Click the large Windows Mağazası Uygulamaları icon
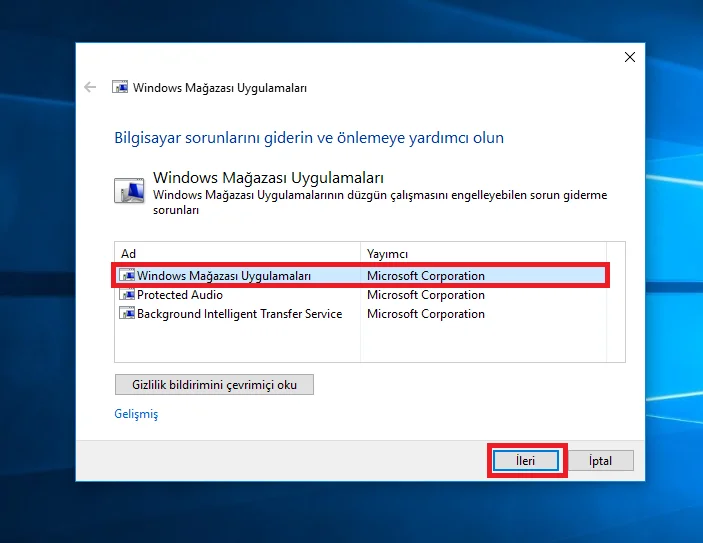 130,191
